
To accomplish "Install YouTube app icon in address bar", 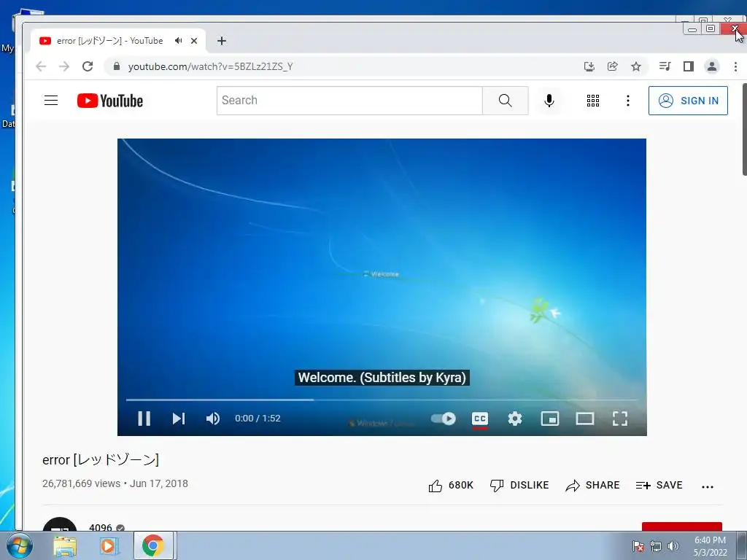I will point(589,66).
